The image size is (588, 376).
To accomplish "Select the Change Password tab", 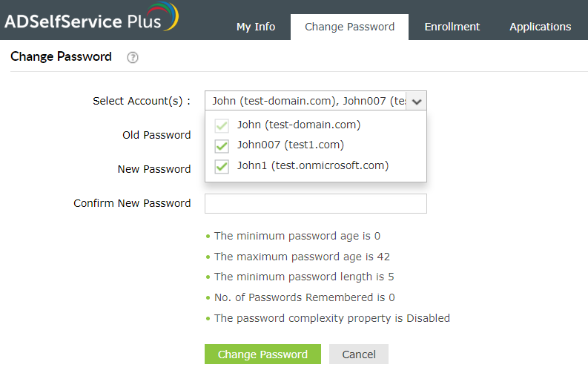I will point(349,27).
